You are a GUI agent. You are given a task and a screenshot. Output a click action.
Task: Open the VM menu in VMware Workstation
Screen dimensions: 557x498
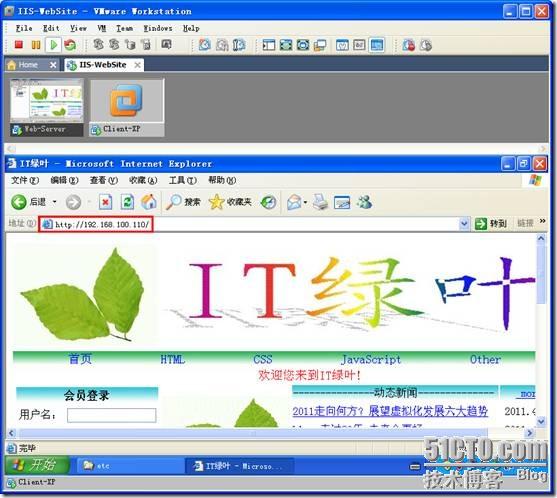tap(102, 28)
